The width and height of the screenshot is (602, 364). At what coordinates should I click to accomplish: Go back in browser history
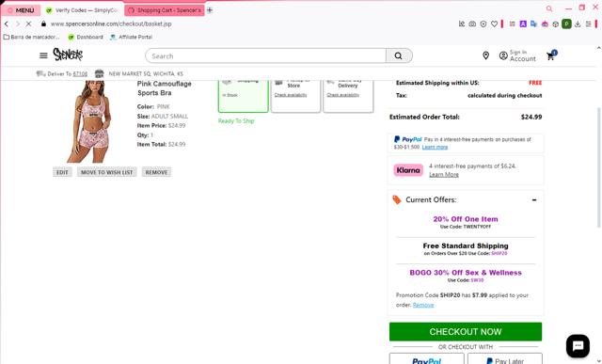click(7, 24)
